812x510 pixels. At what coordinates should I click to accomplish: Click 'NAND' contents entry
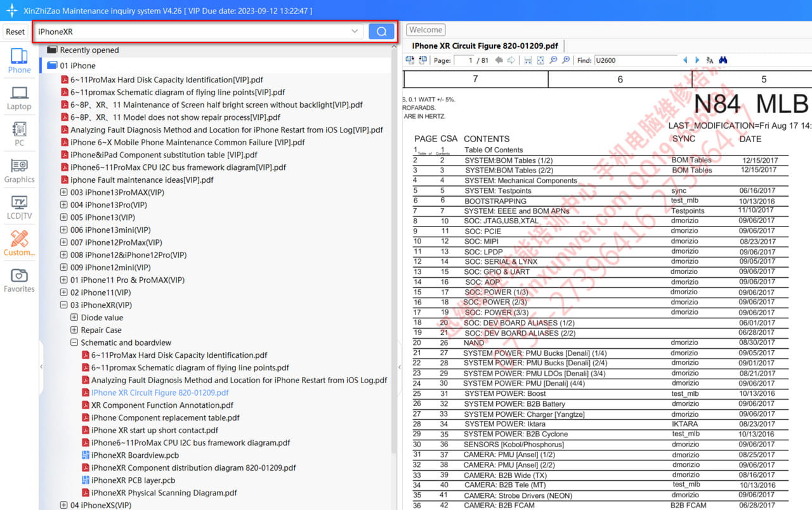(474, 343)
